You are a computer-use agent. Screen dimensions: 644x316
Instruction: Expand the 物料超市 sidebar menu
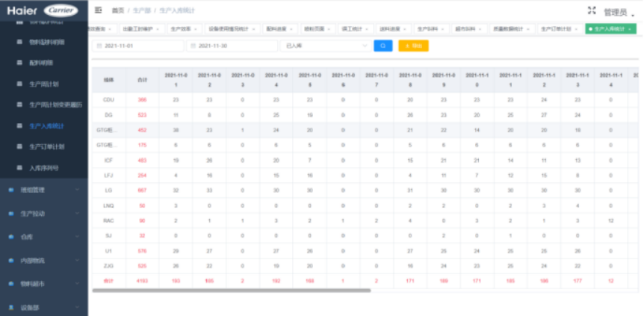[45, 284]
